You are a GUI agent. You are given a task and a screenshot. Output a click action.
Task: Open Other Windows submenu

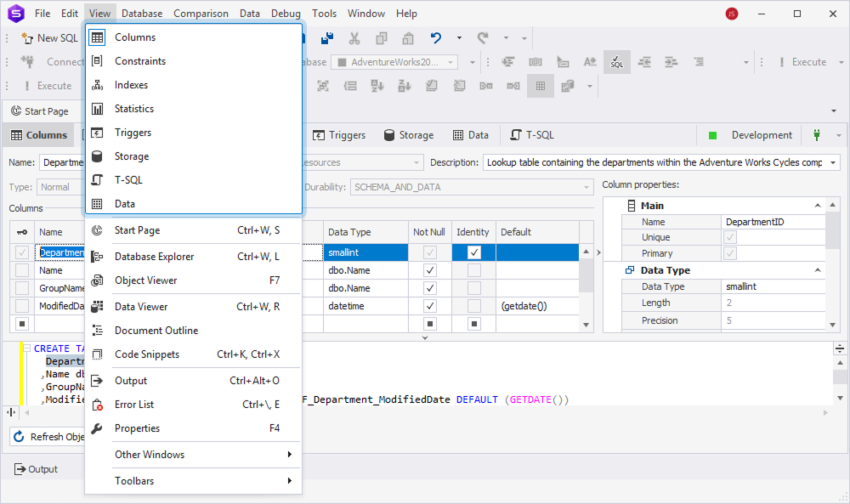coord(194,455)
